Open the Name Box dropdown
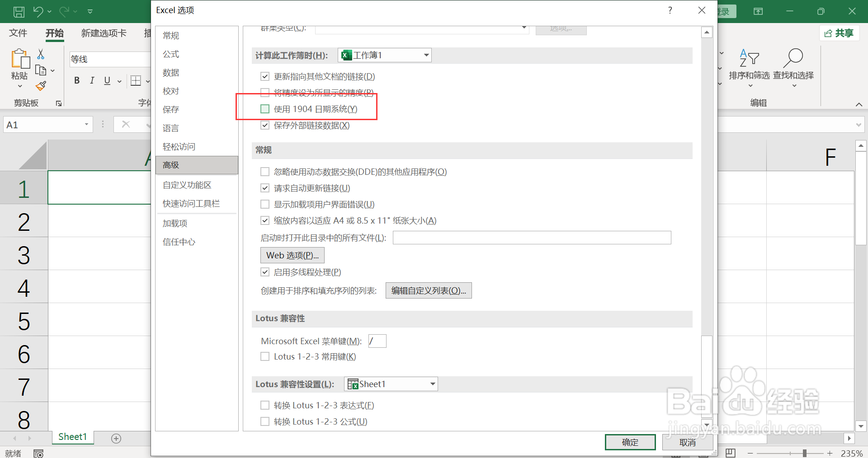The width and height of the screenshot is (868, 458). 86,125
